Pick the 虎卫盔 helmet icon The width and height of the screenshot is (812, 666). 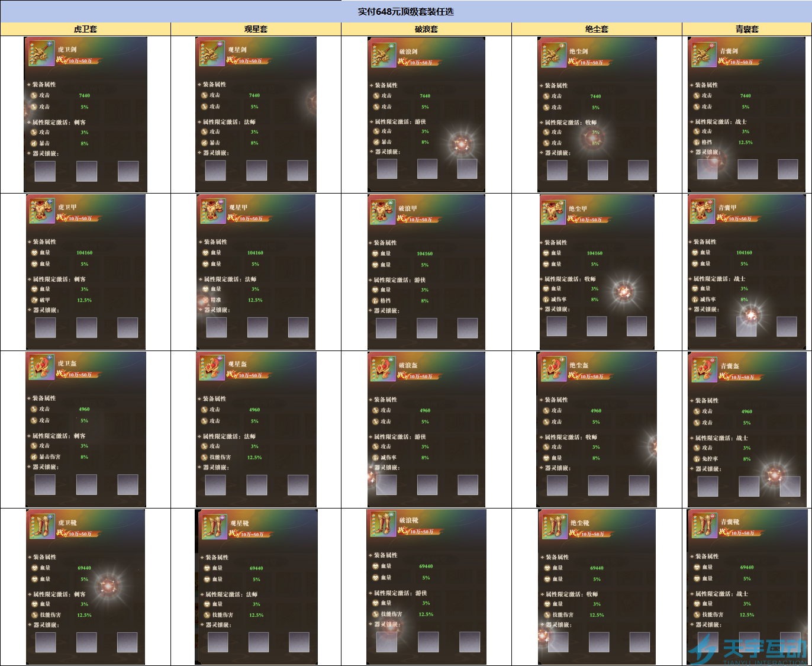tap(42, 367)
